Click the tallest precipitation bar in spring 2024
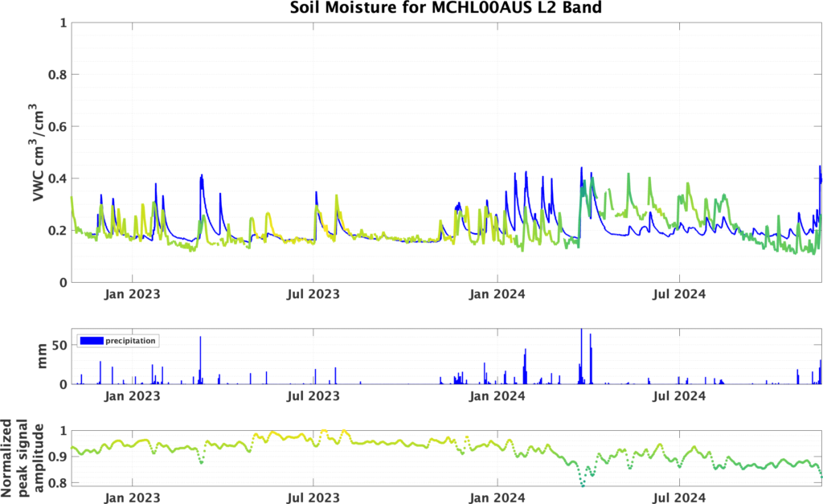 tap(581, 354)
